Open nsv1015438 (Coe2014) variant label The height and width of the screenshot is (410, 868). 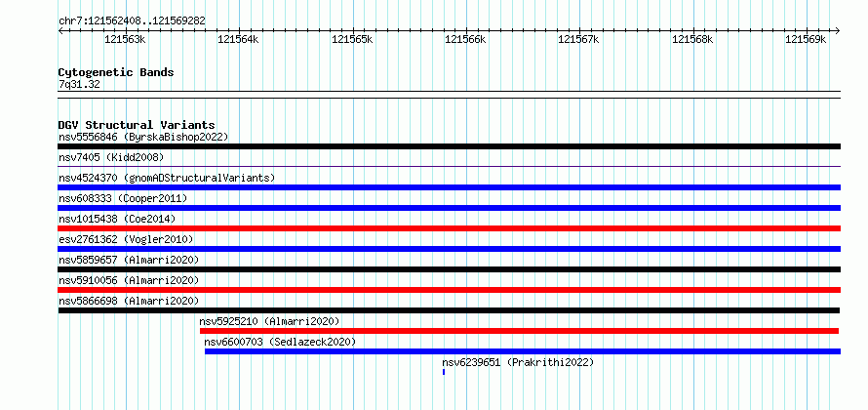coord(117,219)
